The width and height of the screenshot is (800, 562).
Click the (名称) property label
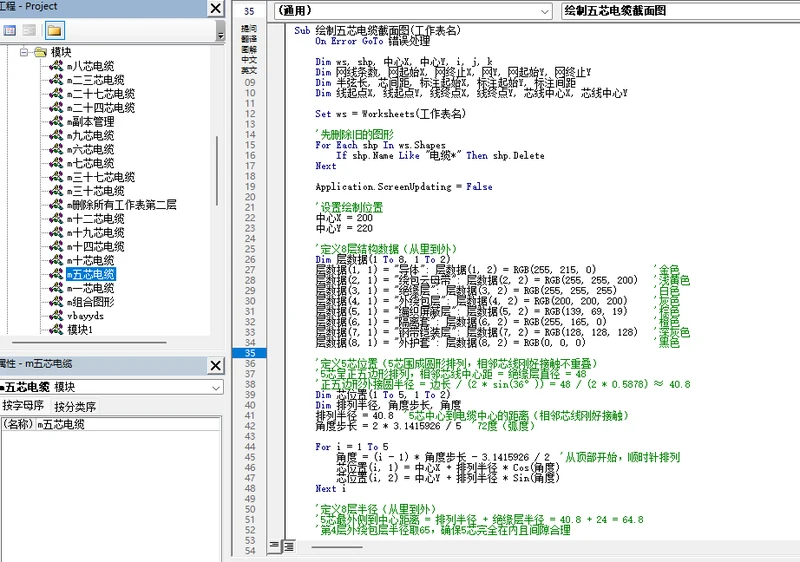tap(19, 424)
